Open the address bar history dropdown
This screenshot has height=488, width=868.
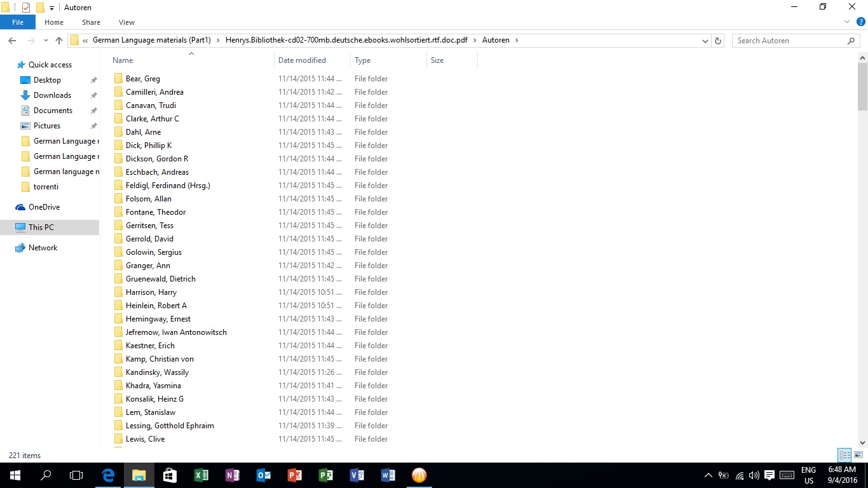click(705, 41)
